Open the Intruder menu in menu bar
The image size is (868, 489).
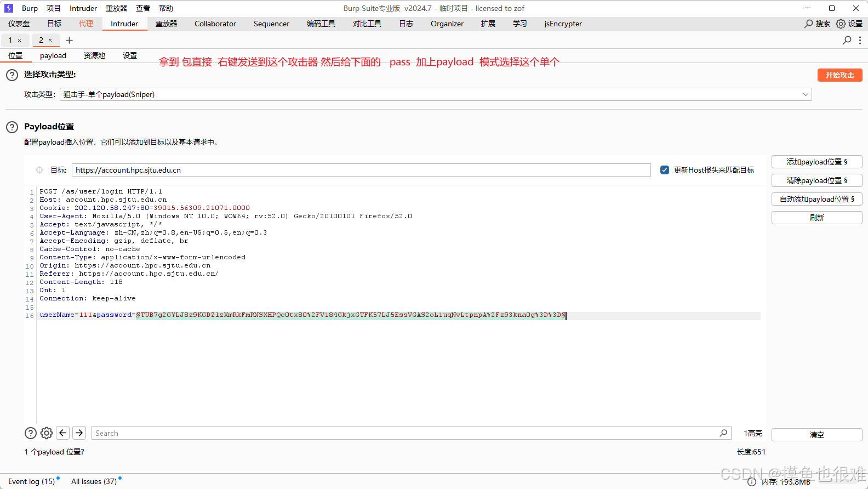click(x=83, y=8)
